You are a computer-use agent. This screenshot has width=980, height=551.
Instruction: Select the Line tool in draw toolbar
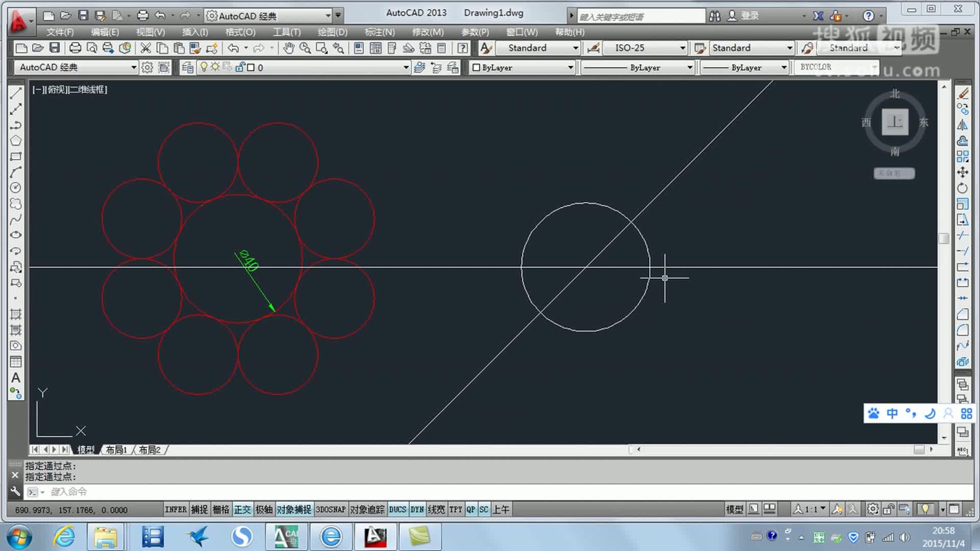click(x=16, y=93)
